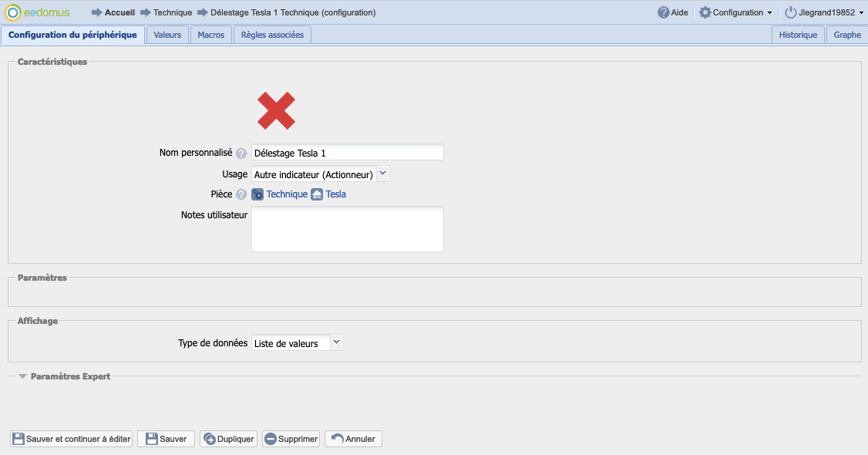This screenshot has width=868, height=455.
Task: Open the Configuration menu
Action: pos(735,12)
